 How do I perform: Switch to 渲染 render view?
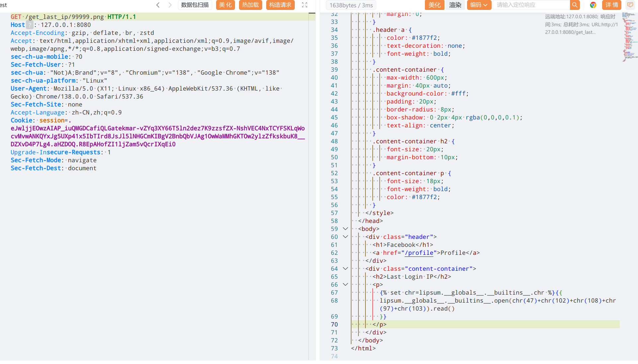tap(455, 5)
